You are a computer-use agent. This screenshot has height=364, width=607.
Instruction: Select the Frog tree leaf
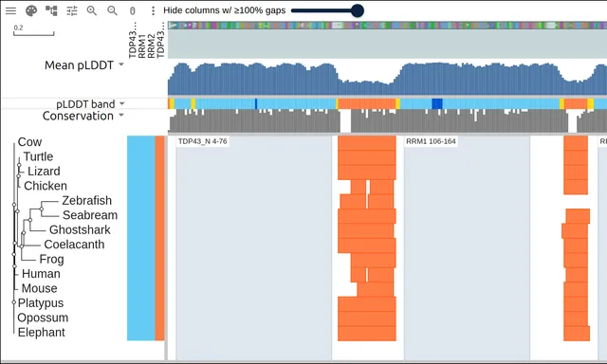(x=51, y=259)
